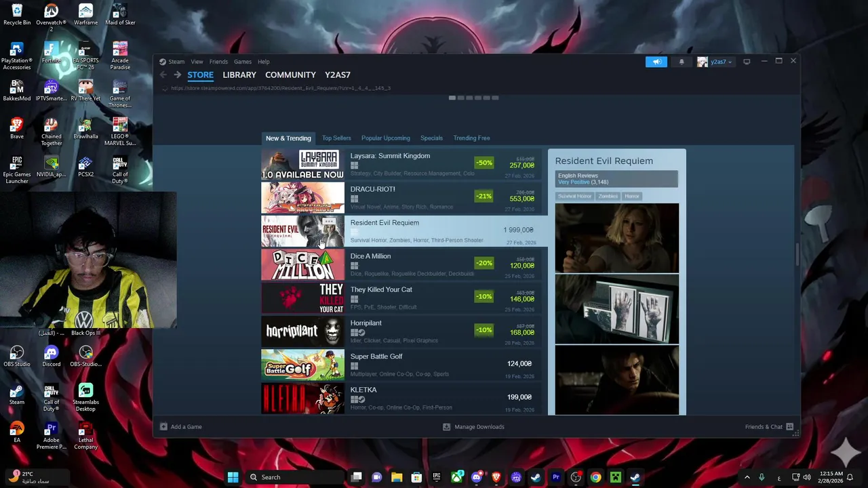The image size is (868, 488).
Task: Select first carousel page indicator
Action: click(x=452, y=98)
